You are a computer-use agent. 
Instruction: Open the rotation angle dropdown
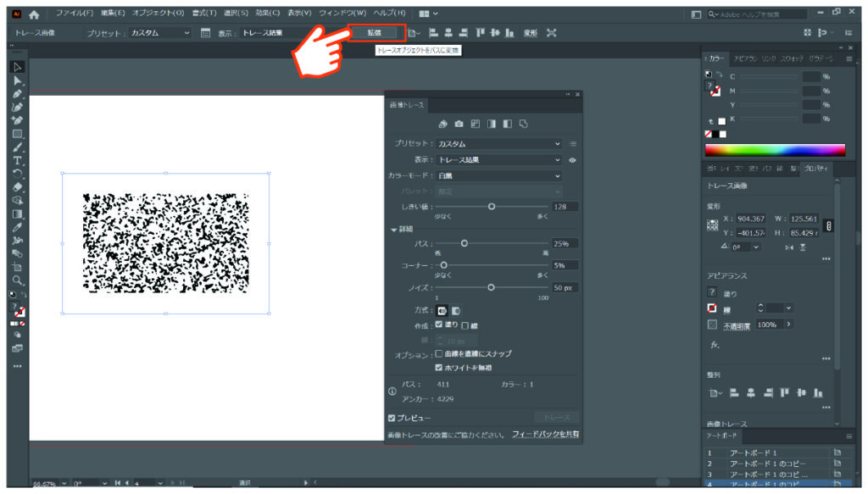coord(755,247)
